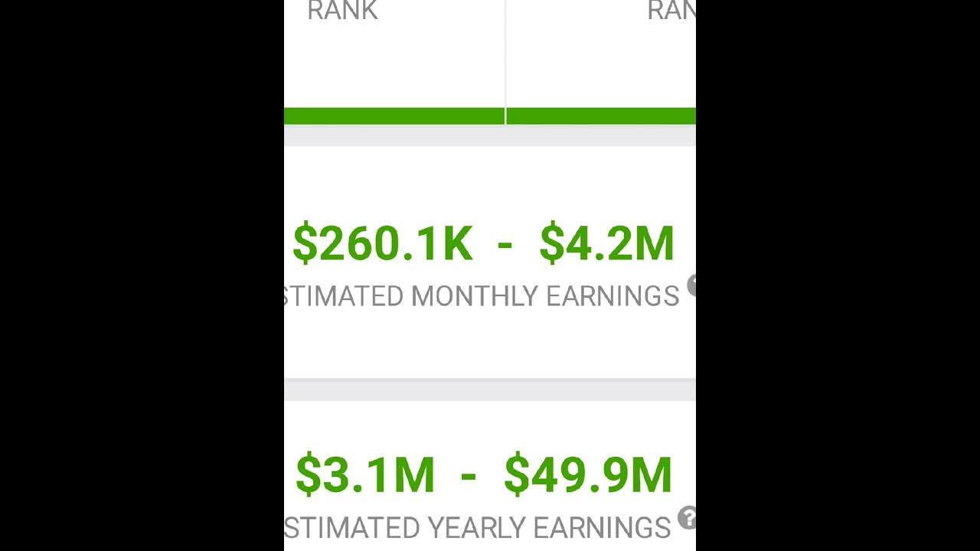This screenshot has width=980, height=551.
Task: Click the help icon beside monthly earnings
Action: pyautogui.click(x=691, y=285)
